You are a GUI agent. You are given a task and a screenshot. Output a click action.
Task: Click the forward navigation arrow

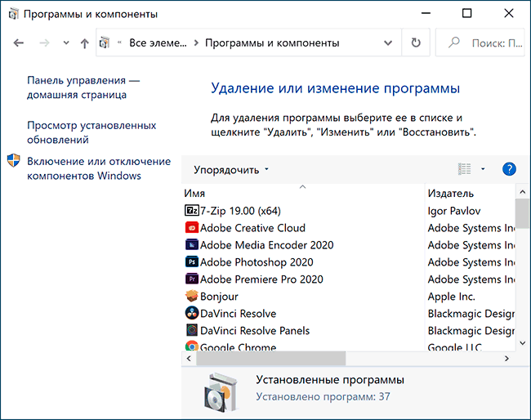[x=44, y=43]
